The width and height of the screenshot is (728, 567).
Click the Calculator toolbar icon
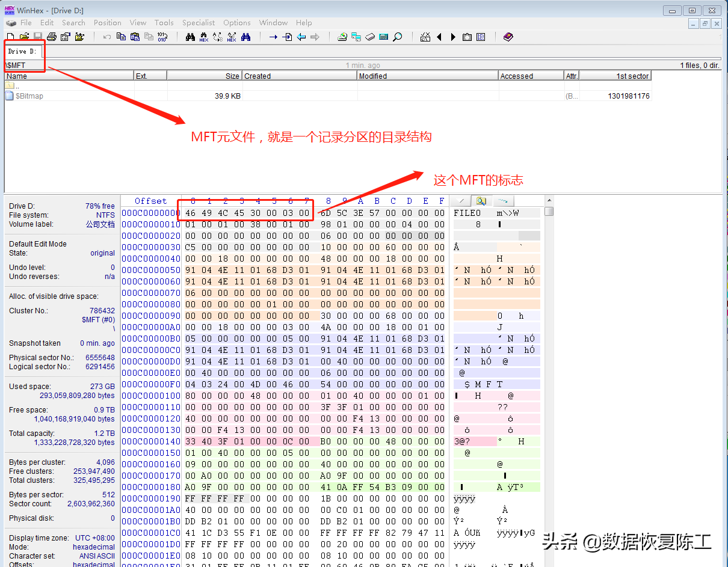(384, 37)
